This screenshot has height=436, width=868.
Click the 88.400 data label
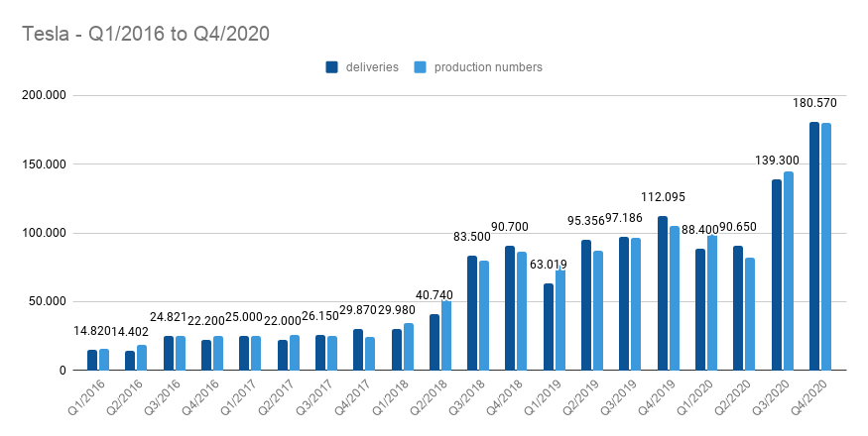[x=699, y=230]
